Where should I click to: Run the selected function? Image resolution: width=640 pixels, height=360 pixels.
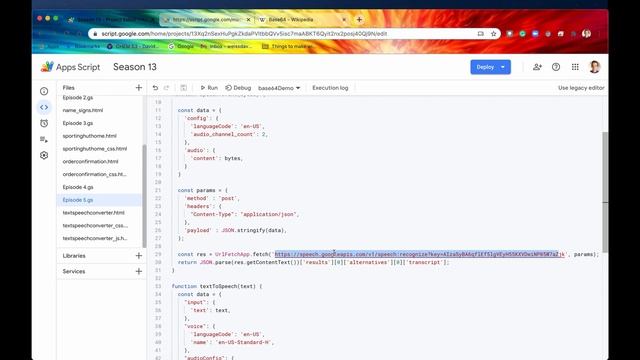coord(209,88)
